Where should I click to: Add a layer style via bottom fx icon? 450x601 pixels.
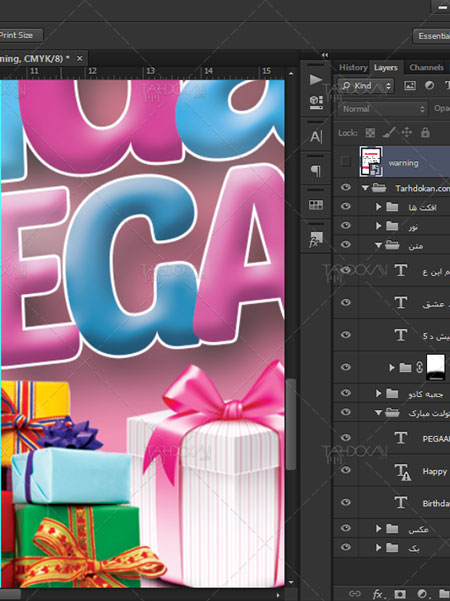pyautogui.click(x=378, y=594)
